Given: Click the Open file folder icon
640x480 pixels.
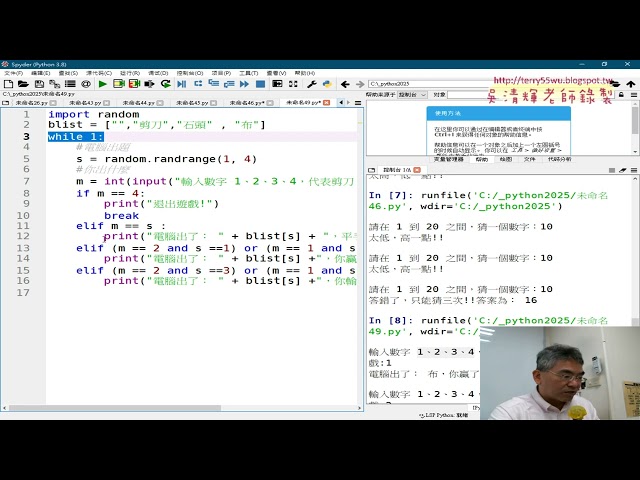Looking at the screenshot, I should (23, 84).
